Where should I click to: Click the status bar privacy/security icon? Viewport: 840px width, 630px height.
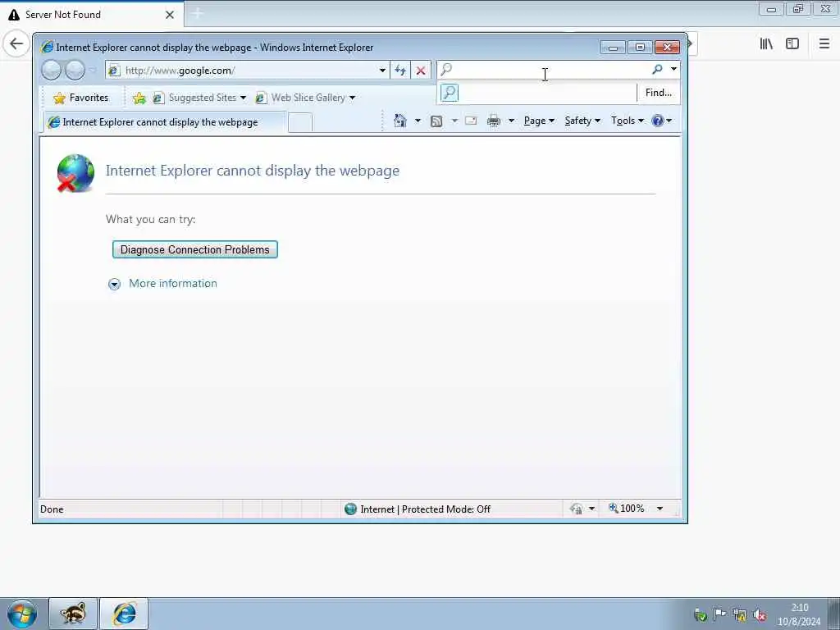pyautogui.click(x=577, y=509)
